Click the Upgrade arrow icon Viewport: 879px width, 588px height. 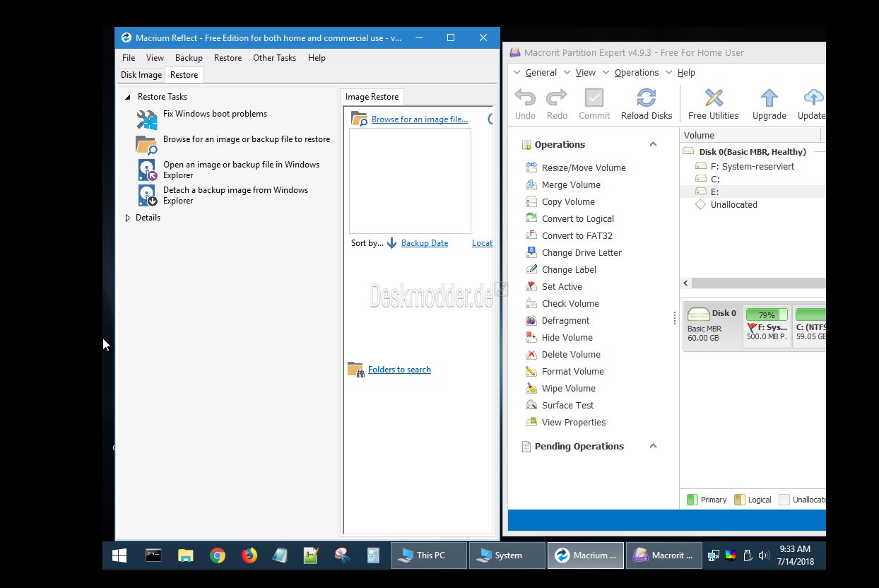pyautogui.click(x=769, y=98)
